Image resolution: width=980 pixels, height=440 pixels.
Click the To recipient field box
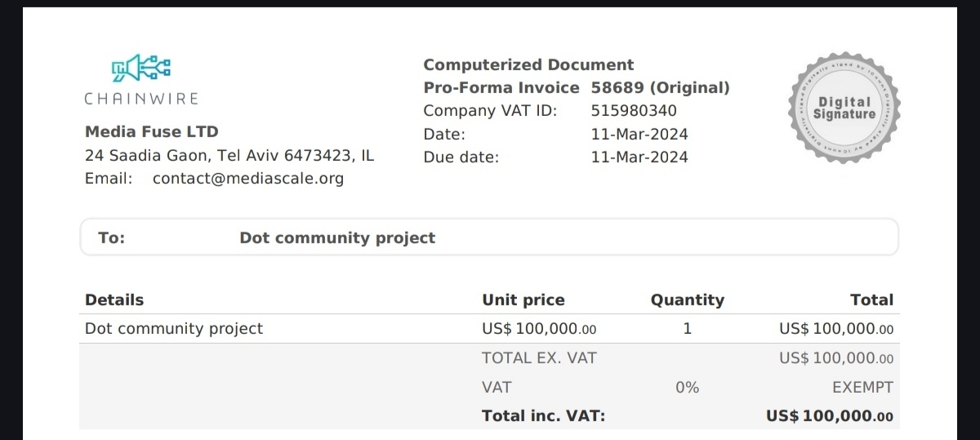click(489, 238)
